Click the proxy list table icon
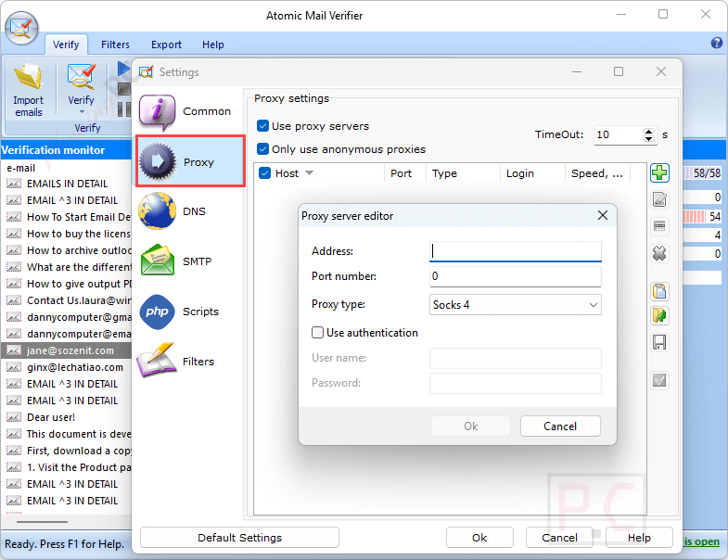 tap(659, 226)
